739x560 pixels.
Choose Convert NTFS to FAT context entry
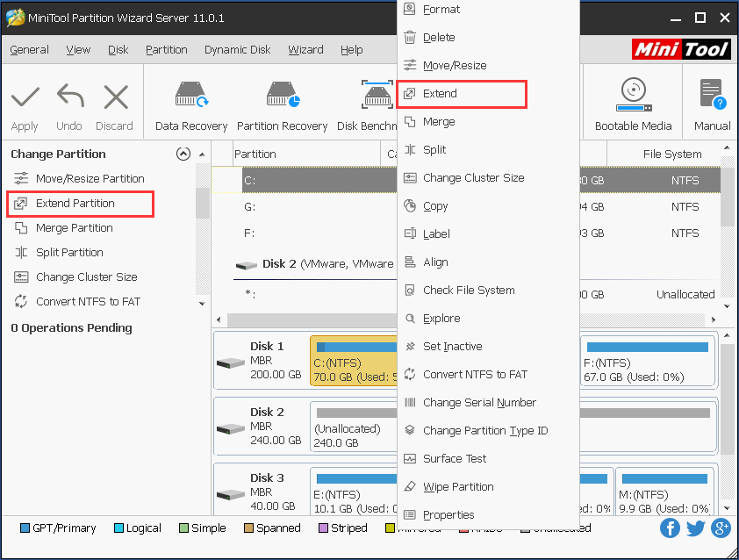[488, 374]
